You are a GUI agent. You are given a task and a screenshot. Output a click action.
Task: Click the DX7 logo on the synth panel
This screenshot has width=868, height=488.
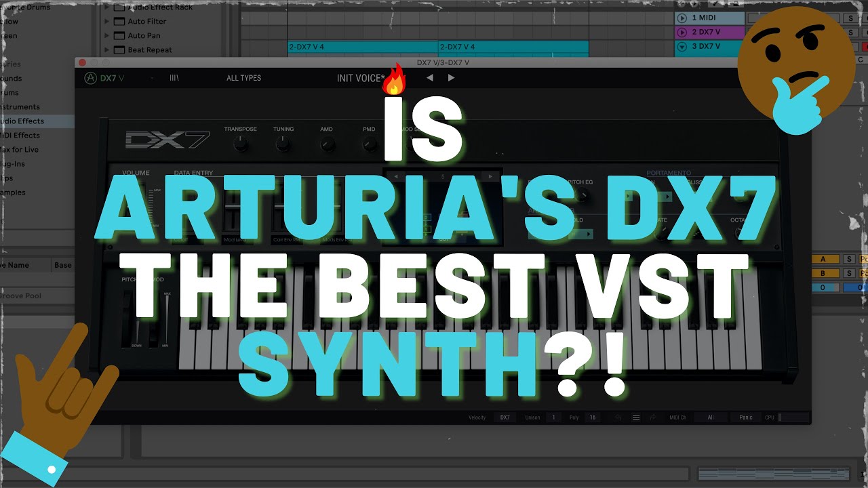[167, 140]
